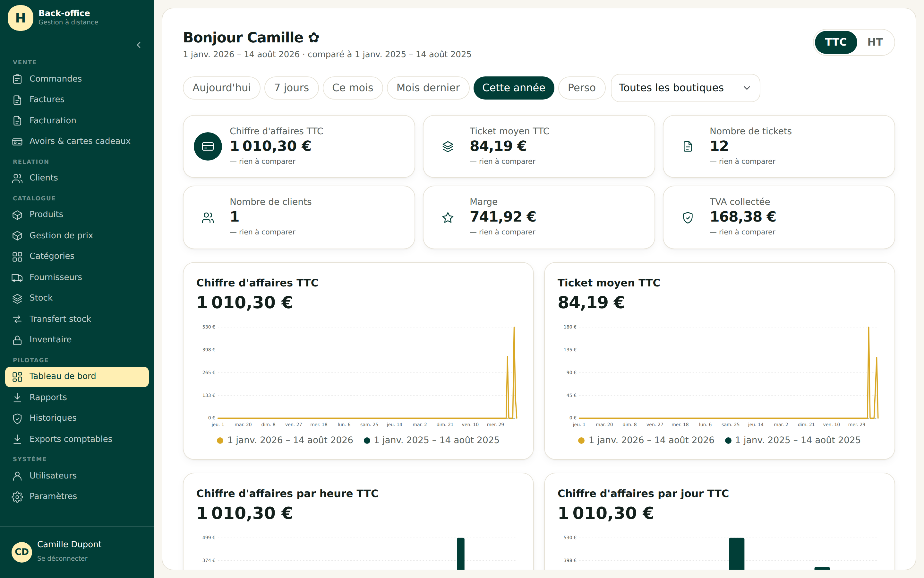Click the Bonjour Camille heading
Screen dimensions: 924x578
pos(251,38)
